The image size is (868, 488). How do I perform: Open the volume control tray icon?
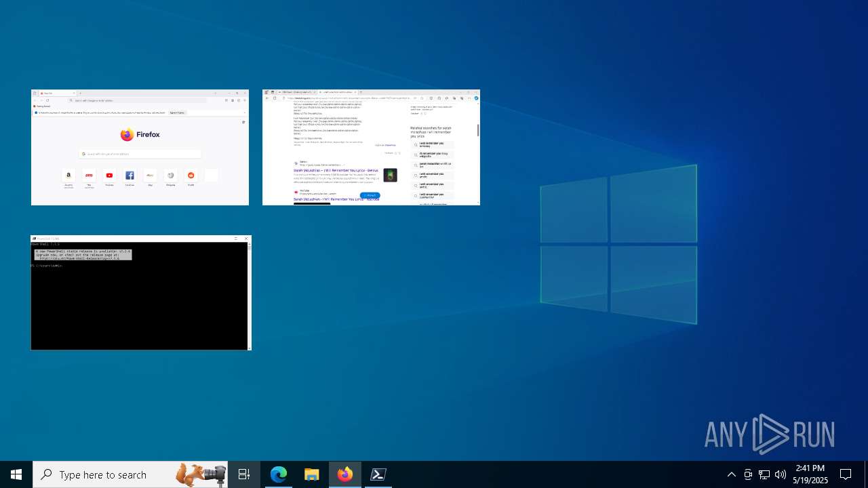point(781,474)
